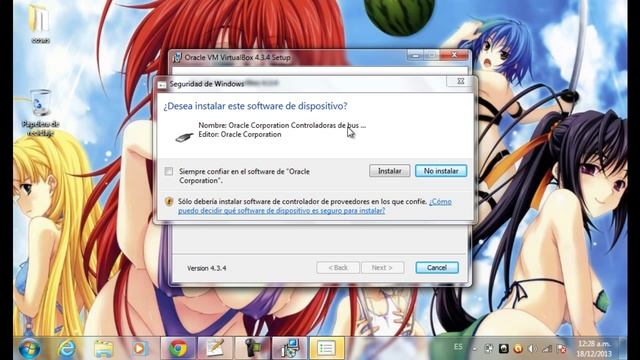Open the camera recorder taskbar app
Image resolution: width=640 pixels, height=360 pixels.
tap(252, 349)
